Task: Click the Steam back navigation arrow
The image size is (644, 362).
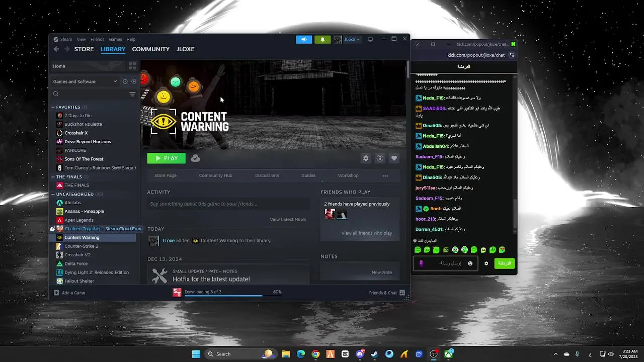Action: pyautogui.click(x=56, y=49)
